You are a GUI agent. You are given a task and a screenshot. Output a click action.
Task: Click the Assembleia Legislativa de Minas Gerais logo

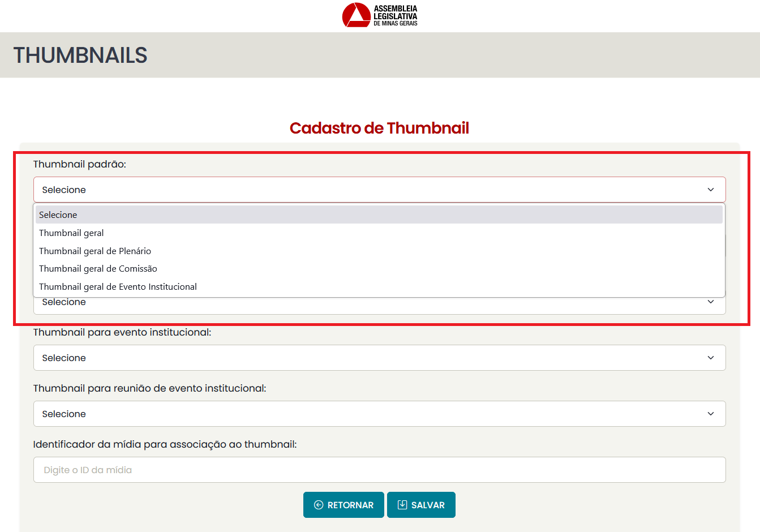pos(380,15)
